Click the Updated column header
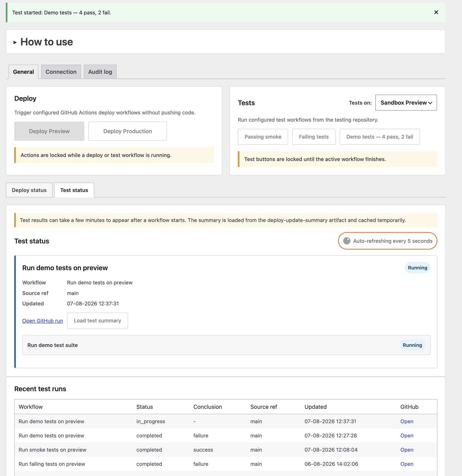The width and height of the screenshot is (462, 476). tap(315, 407)
